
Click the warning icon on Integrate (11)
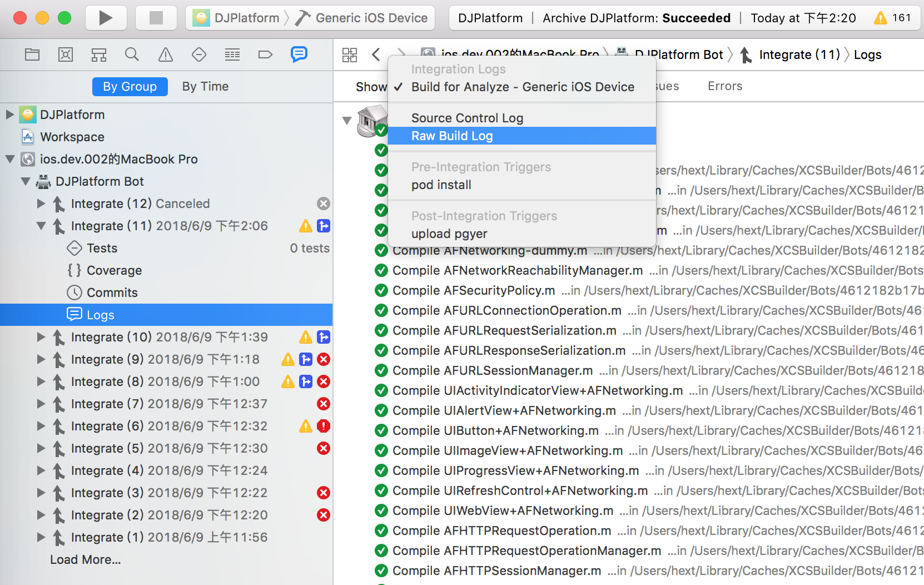[306, 226]
